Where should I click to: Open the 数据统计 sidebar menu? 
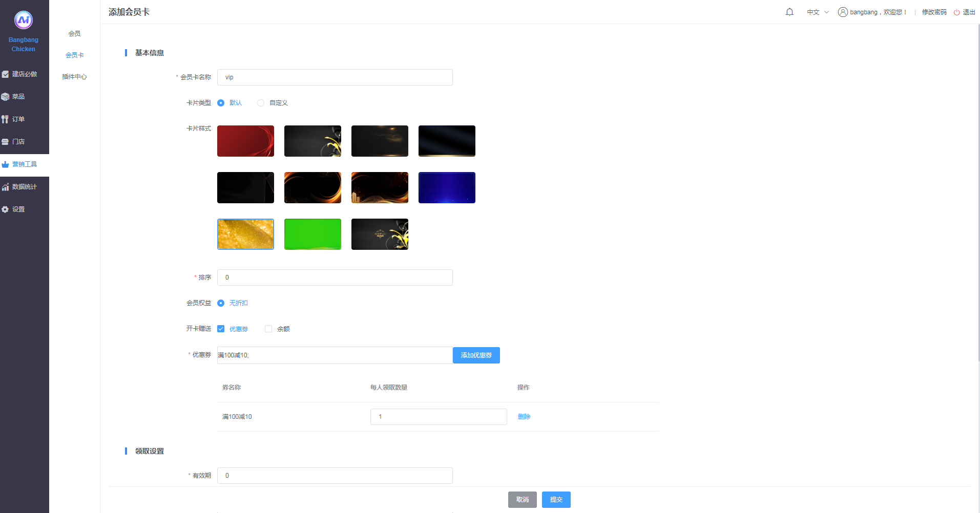coord(25,187)
